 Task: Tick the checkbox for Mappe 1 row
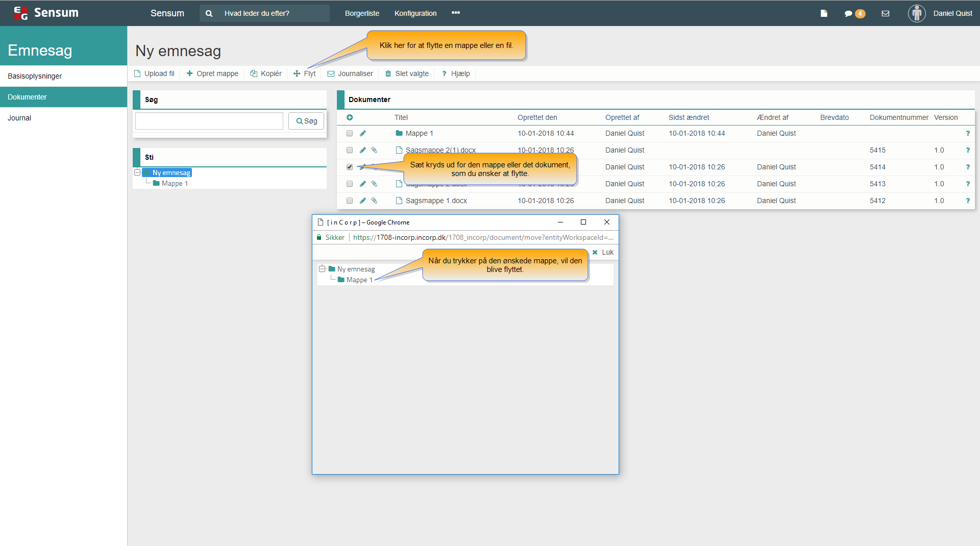coord(350,133)
